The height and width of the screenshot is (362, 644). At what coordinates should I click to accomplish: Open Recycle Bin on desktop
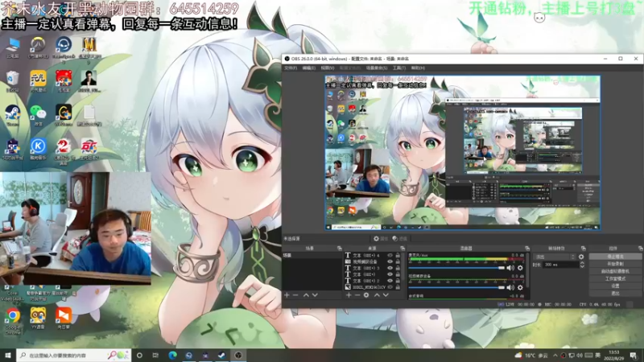(13, 81)
